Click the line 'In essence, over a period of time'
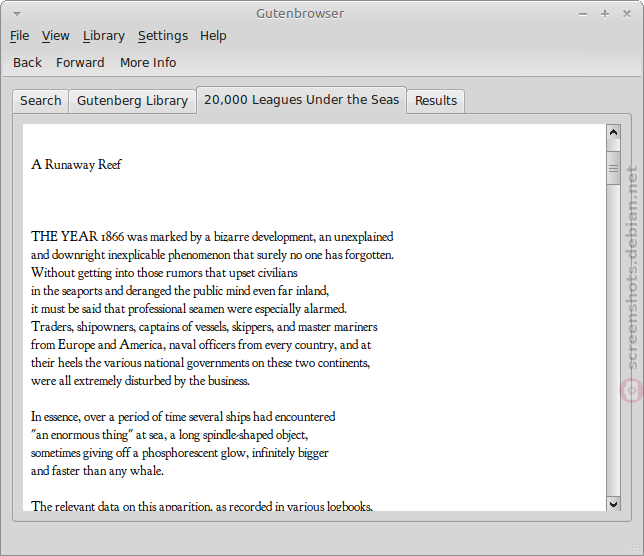Viewport: 644px width, 556px height. tap(183, 417)
